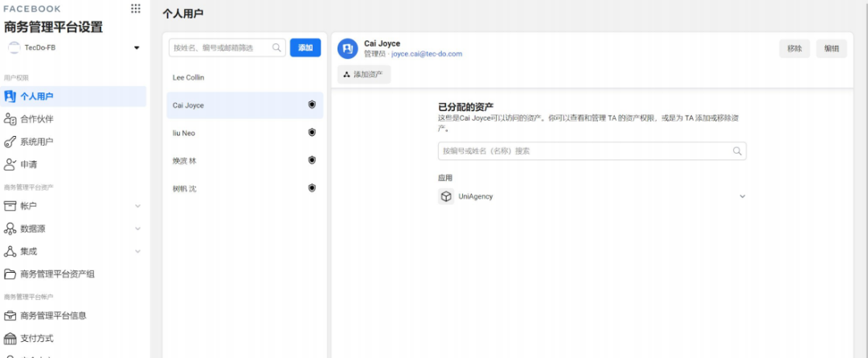Select user Lee Collin in the list
The image size is (868, 358).
pos(244,77)
